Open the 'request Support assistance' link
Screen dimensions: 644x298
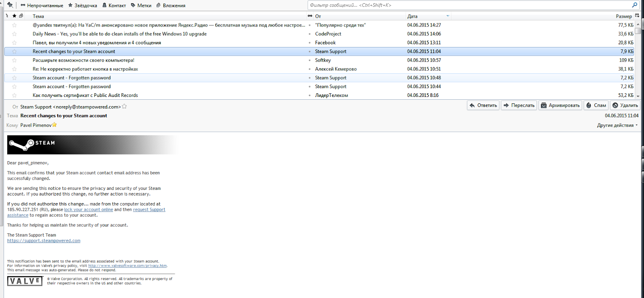click(149, 210)
